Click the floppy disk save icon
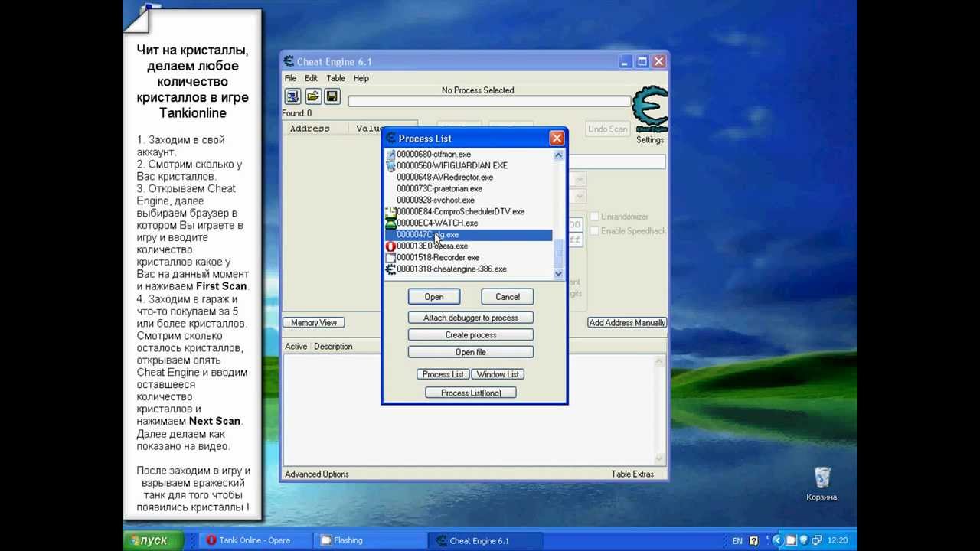Image resolution: width=980 pixels, height=551 pixels. click(332, 96)
